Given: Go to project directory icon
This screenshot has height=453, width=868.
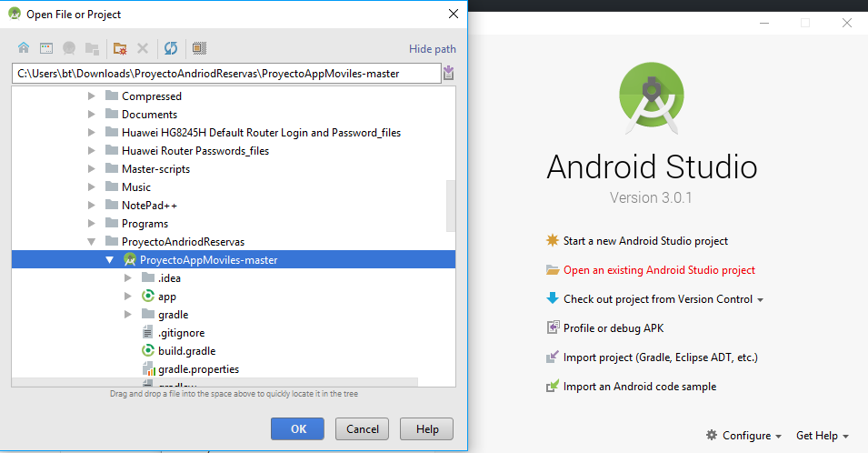Looking at the screenshot, I should tap(69, 48).
